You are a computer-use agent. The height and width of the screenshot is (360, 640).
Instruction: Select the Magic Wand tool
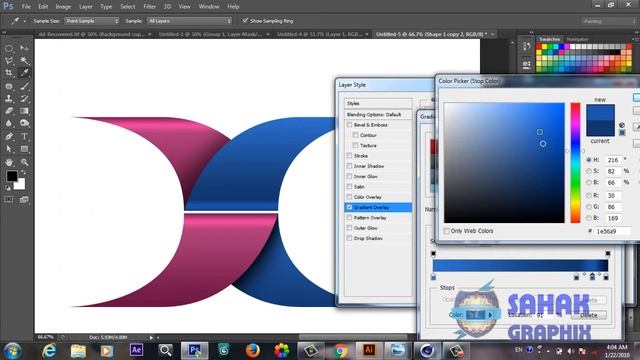(x=24, y=61)
